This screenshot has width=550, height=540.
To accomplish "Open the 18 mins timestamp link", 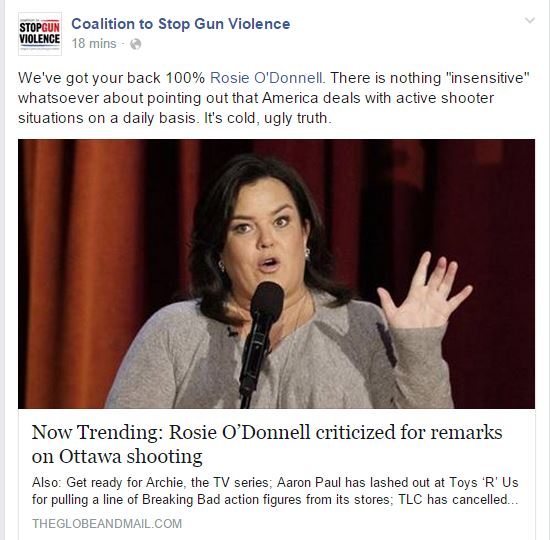I will [94, 44].
